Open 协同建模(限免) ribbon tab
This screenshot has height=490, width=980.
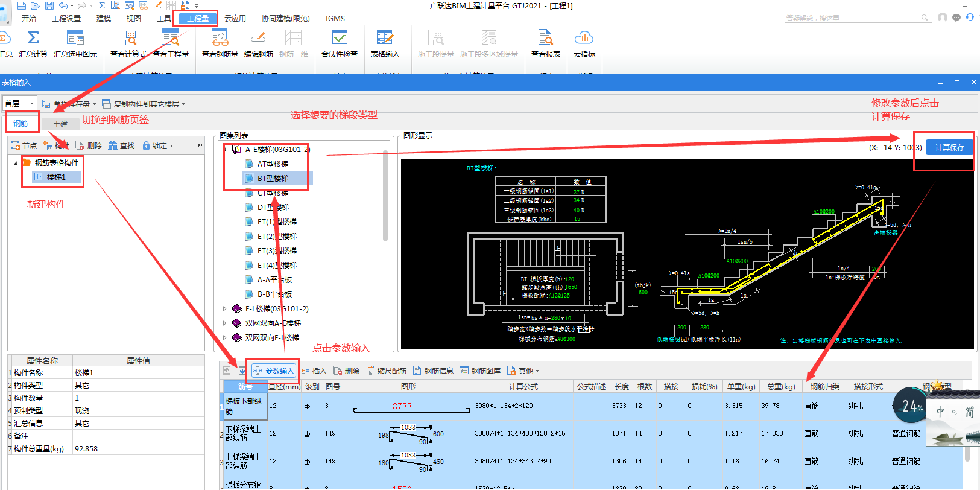[x=286, y=18]
